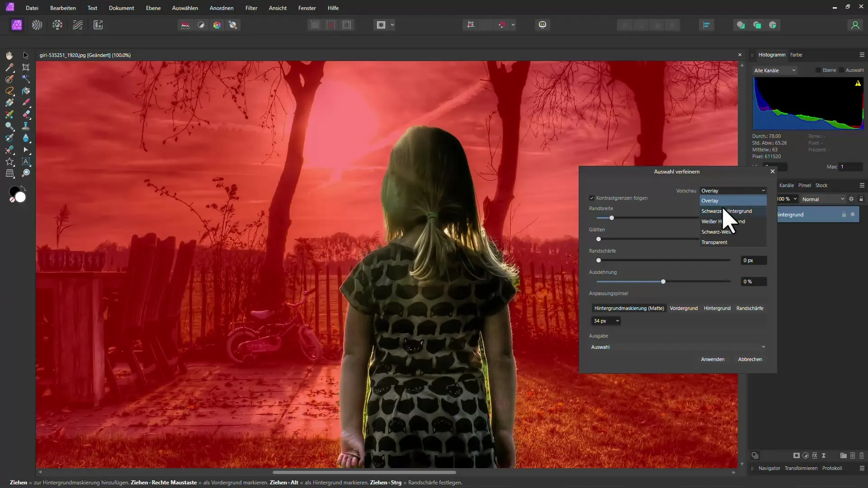Image resolution: width=868 pixels, height=488 pixels.
Task: Select Hintergrundmaskierung (Matte) brush mode
Action: 629,308
